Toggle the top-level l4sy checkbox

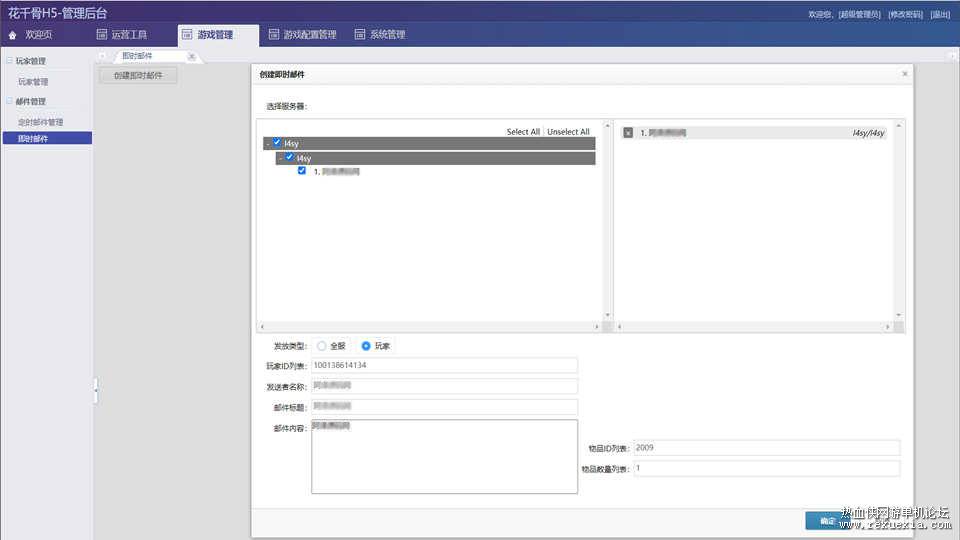277,142
